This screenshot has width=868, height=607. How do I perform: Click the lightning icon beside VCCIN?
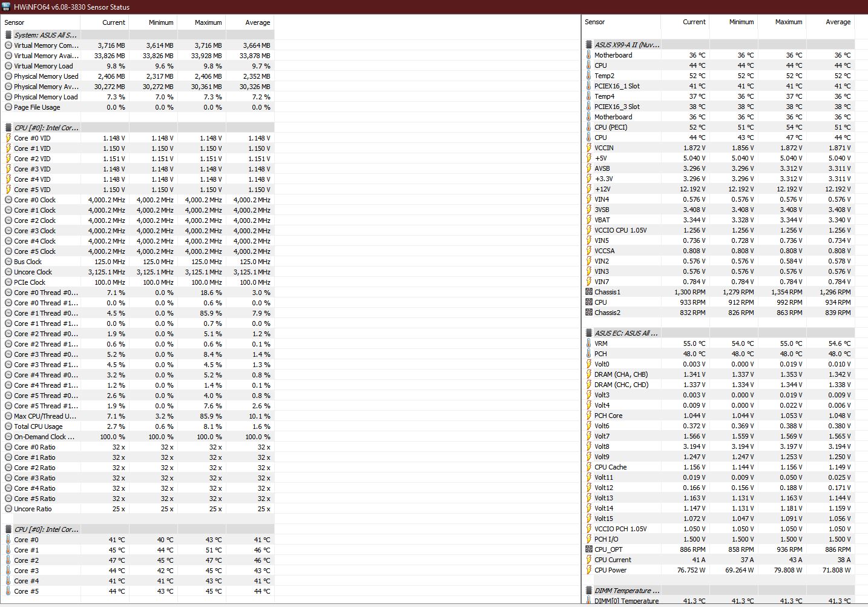click(589, 148)
